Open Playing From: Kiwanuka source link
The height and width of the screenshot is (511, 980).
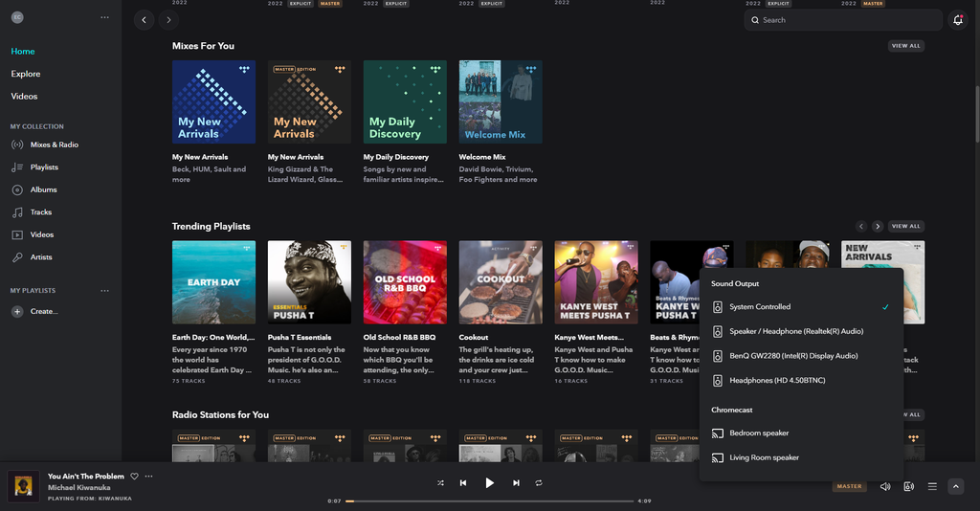(89, 499)
